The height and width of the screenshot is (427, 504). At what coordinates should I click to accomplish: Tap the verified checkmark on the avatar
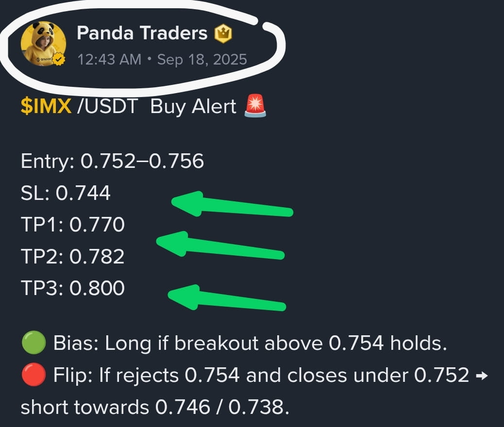pos(59,59)
